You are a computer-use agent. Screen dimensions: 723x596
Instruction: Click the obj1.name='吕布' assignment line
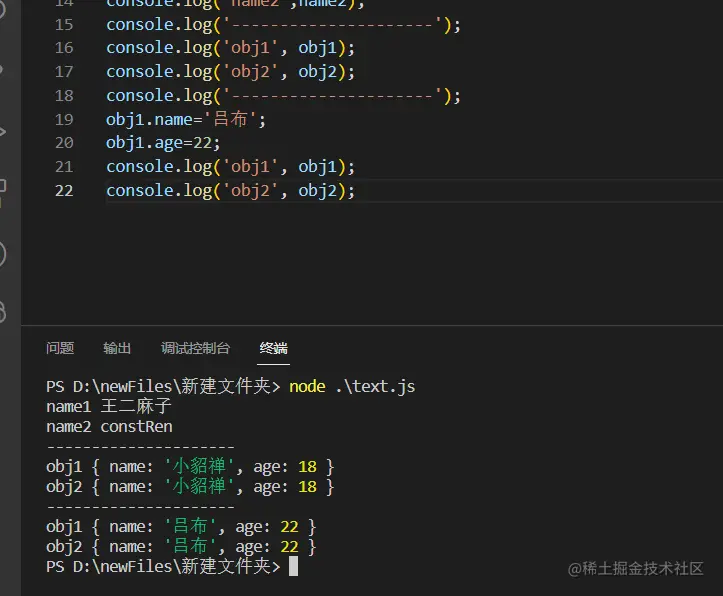(x=186, y=120)
